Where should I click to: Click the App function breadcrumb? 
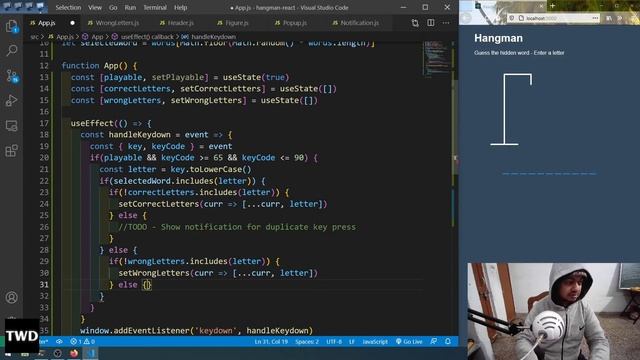(x=93, y=37)
